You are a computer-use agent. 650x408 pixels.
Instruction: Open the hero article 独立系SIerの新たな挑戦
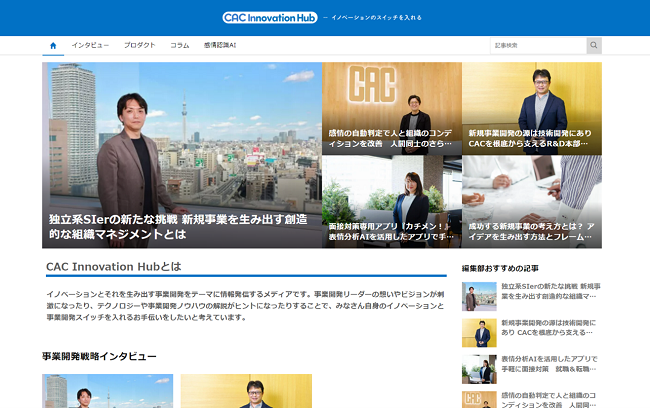click(182, 155)
